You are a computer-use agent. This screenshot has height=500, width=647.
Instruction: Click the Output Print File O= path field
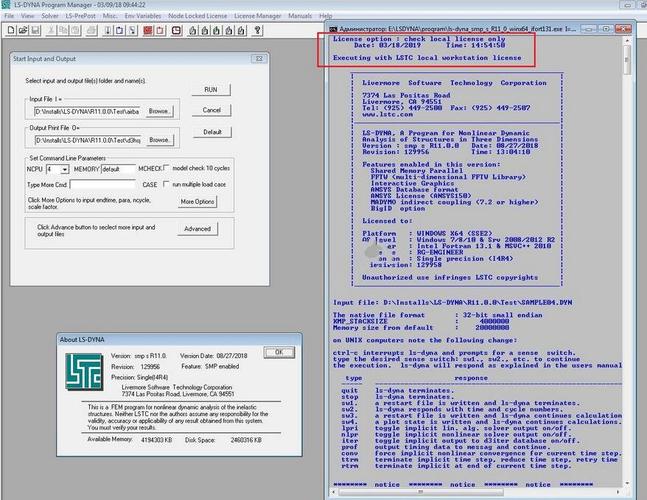88,140
